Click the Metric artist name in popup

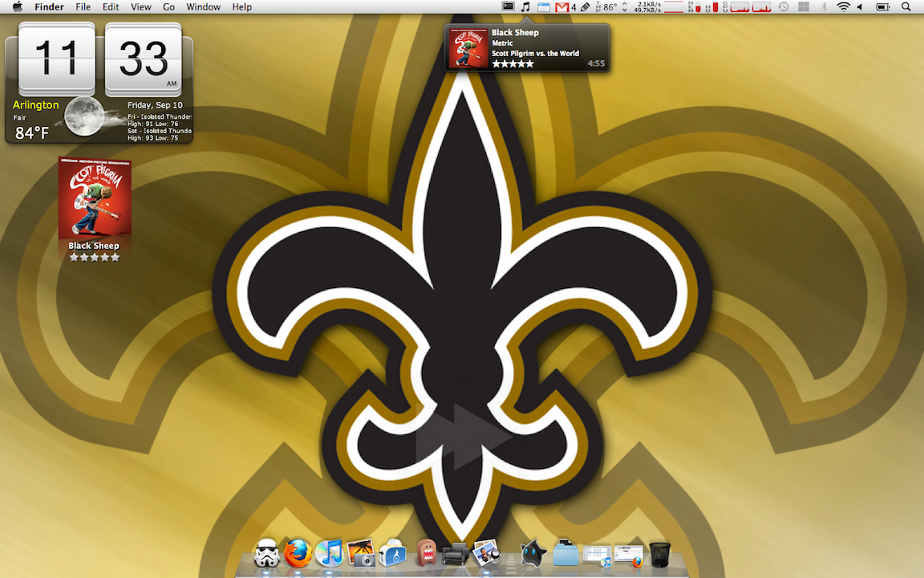coord(502,43)
